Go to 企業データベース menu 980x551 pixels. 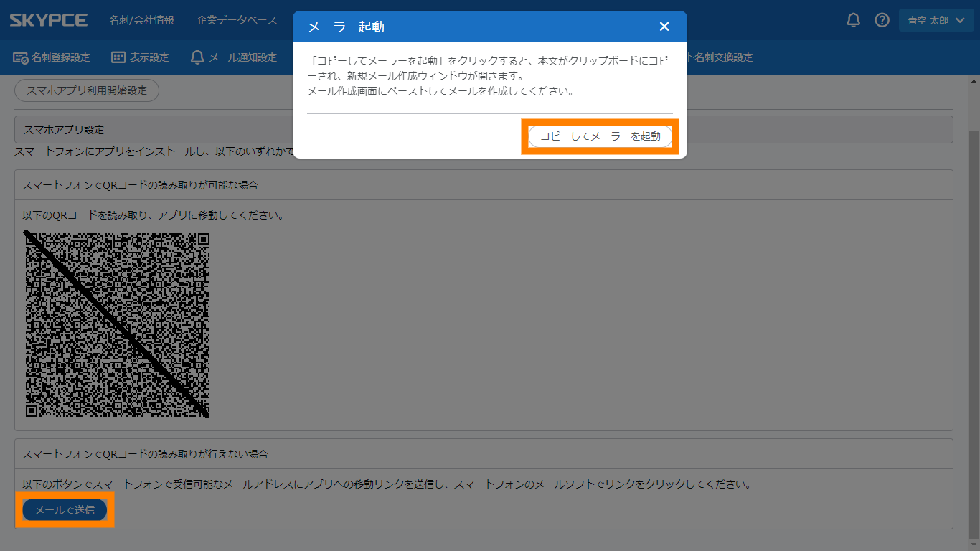pos(237,20)
